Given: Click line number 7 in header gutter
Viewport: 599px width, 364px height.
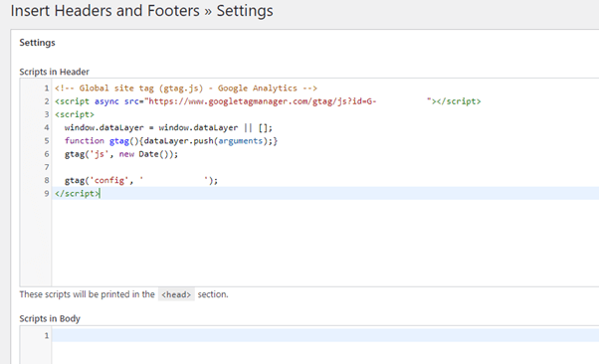Looking at the screenshot, I should pyautogui.click(x=47, y=167).
